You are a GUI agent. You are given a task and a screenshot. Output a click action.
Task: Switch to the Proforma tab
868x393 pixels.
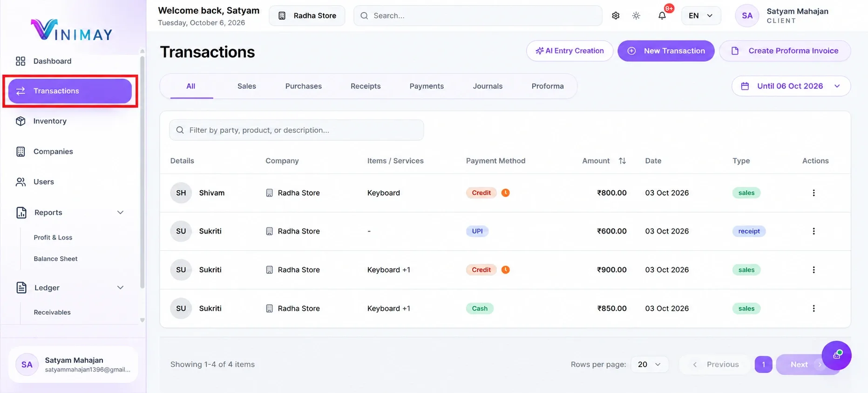point(548,86)
